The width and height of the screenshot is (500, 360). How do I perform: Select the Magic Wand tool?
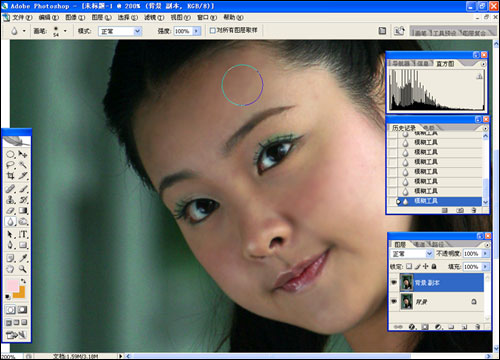23,165
